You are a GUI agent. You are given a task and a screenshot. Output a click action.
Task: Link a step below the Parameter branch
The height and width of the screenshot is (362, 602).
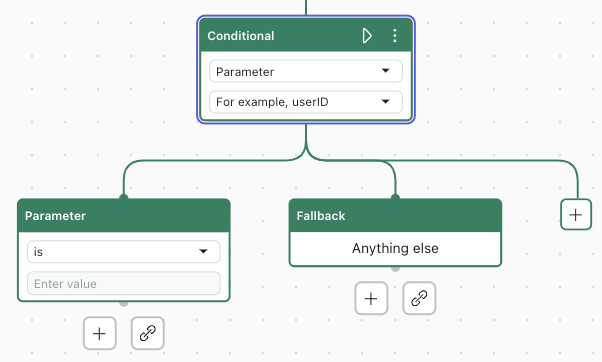(x=147, y=333)
